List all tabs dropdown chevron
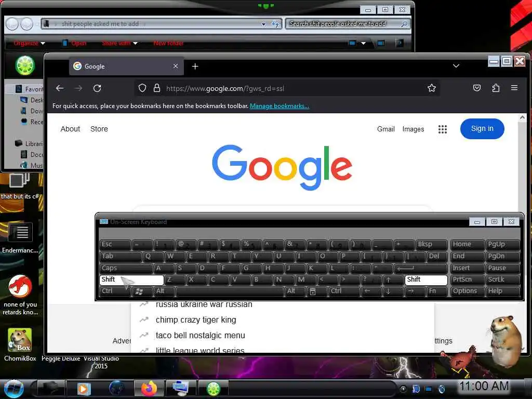This screenshot has height=399, width=532. point(456,66)
